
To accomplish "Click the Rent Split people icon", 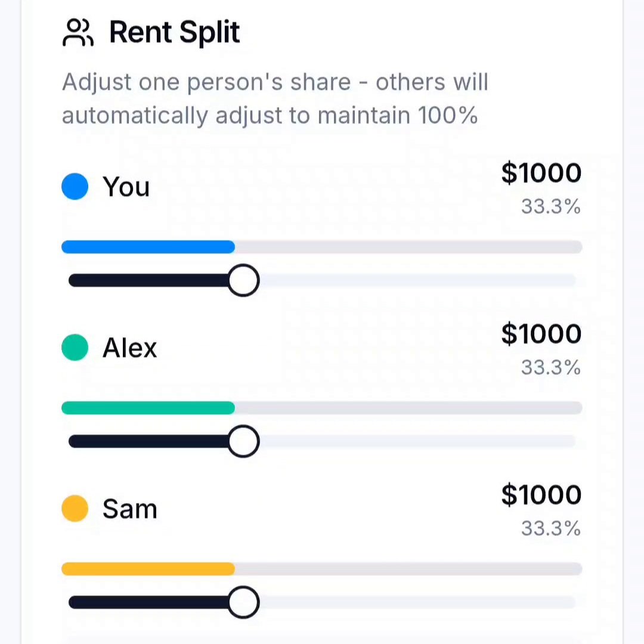I will tap(78, 32).
